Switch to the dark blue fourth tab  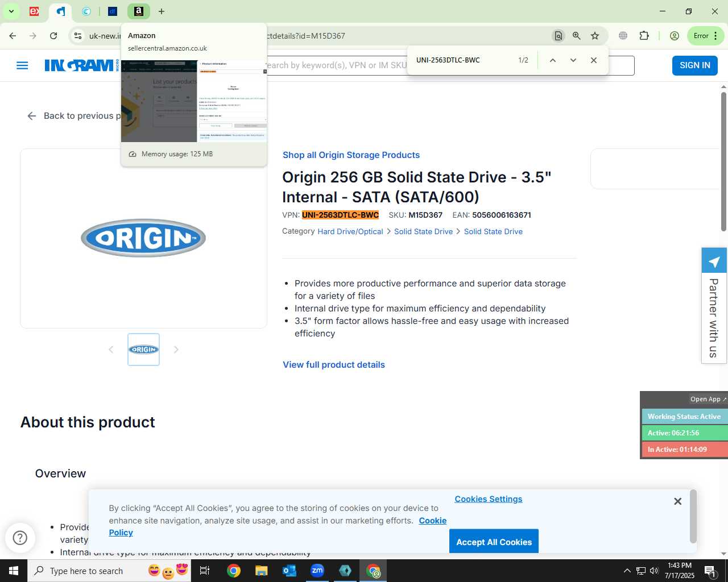pyautogui.click(x=113, y=11)
